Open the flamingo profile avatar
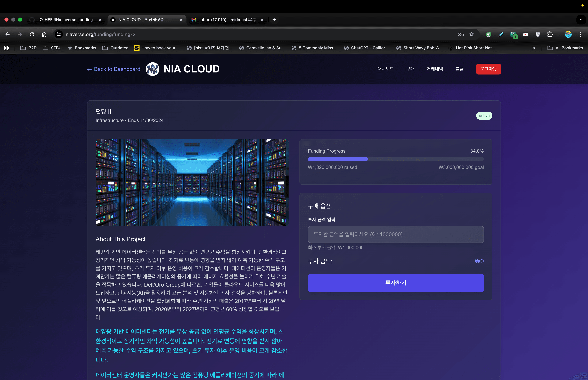 (x=568, y=34)
